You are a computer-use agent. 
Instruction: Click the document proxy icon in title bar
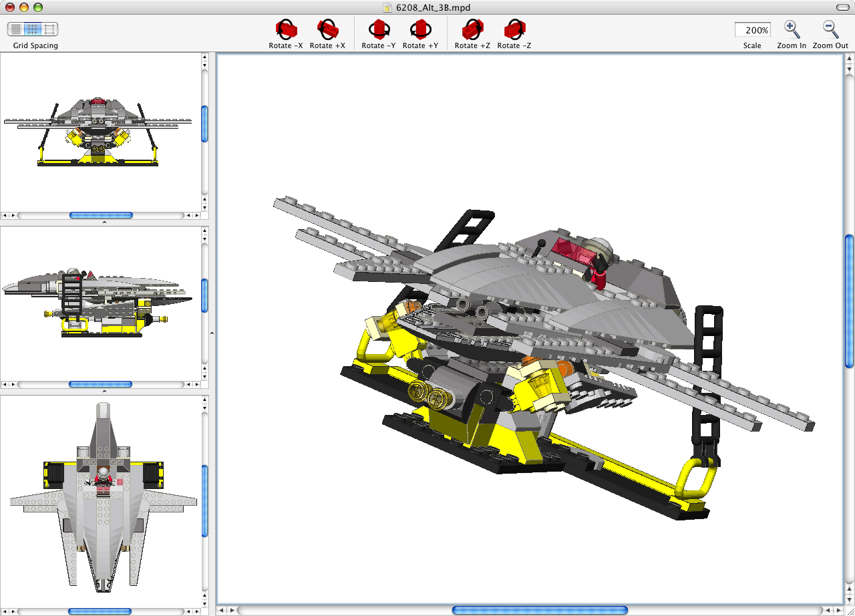pyautogui.click(x=387, y=7)
